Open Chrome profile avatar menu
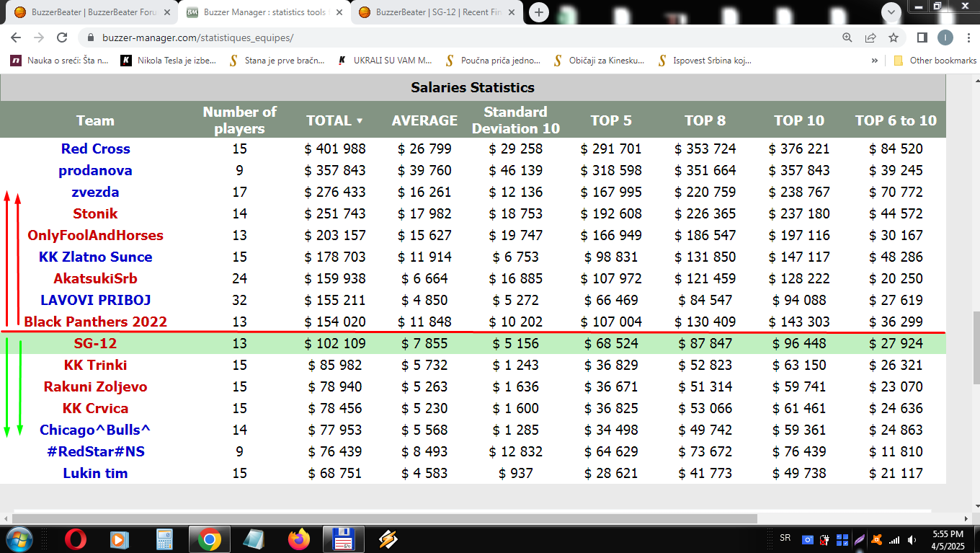The height and width of the screenshot is (553, 980). coord(945,37)
